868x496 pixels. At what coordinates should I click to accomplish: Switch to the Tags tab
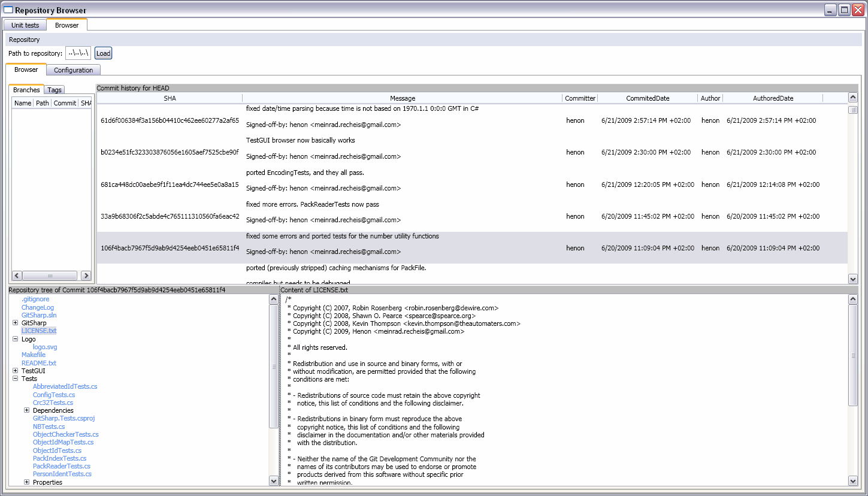pos(55,90)
